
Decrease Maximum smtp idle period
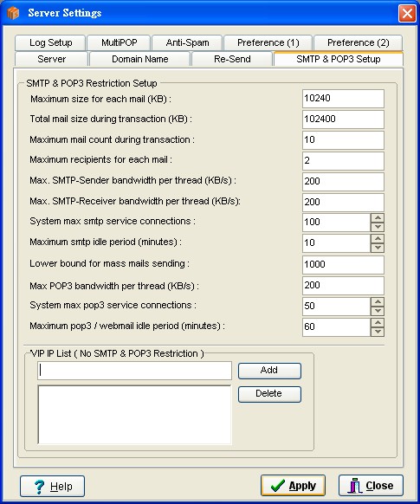378,248
